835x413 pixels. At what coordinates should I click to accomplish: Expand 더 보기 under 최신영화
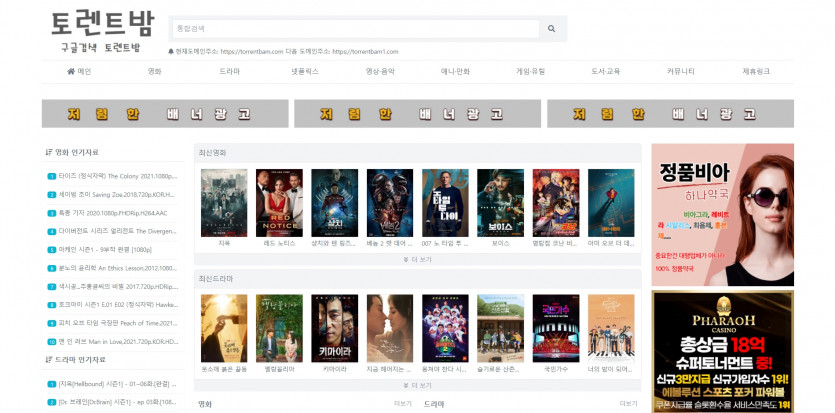pos(417,259)
